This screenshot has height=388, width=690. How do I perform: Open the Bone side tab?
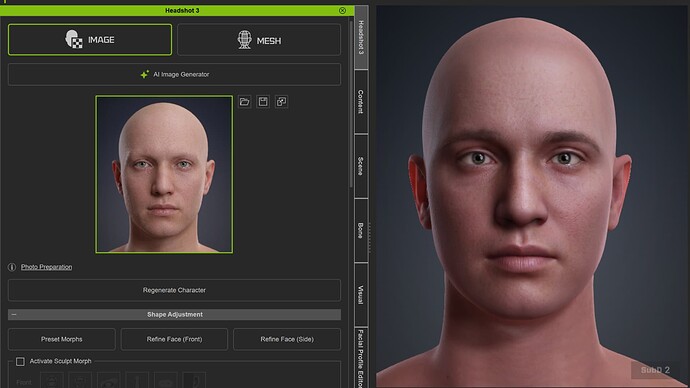pyautogui.click(x=361, y=230)
